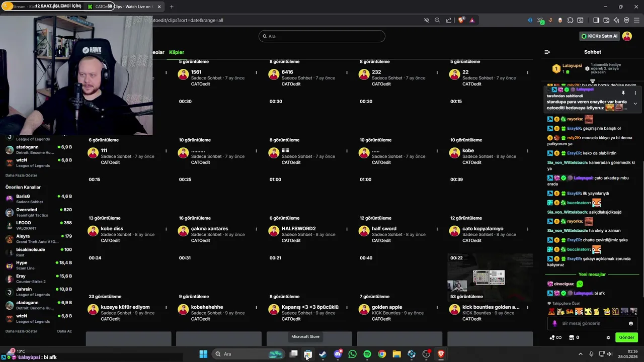Open WhatsApp from the taskbar
644x362 pixels.
click(352, 354)
